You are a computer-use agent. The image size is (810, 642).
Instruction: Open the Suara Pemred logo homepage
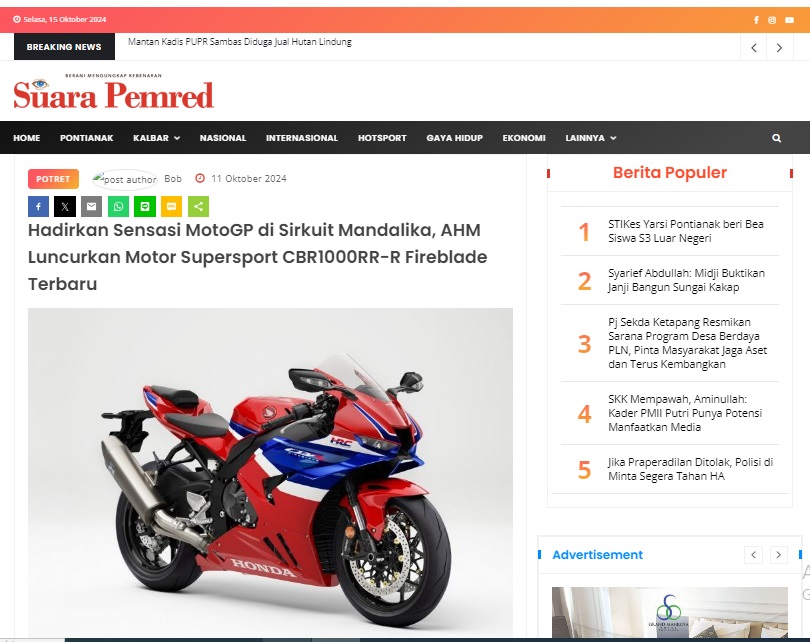click(113, 92)
